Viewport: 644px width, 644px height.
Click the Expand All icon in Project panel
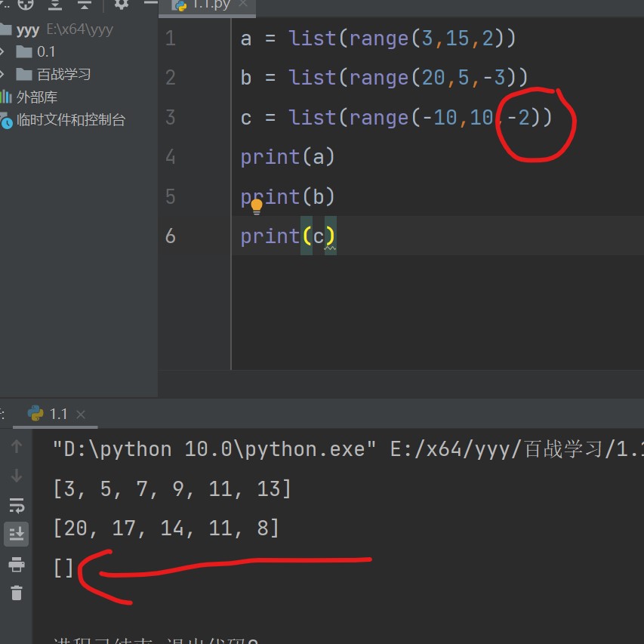click(55, 5)
